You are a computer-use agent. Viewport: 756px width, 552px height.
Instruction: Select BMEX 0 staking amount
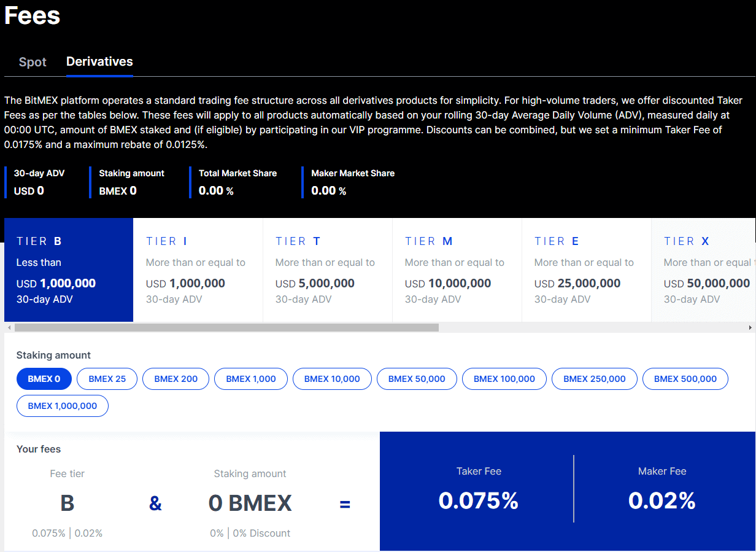[44, 379]
